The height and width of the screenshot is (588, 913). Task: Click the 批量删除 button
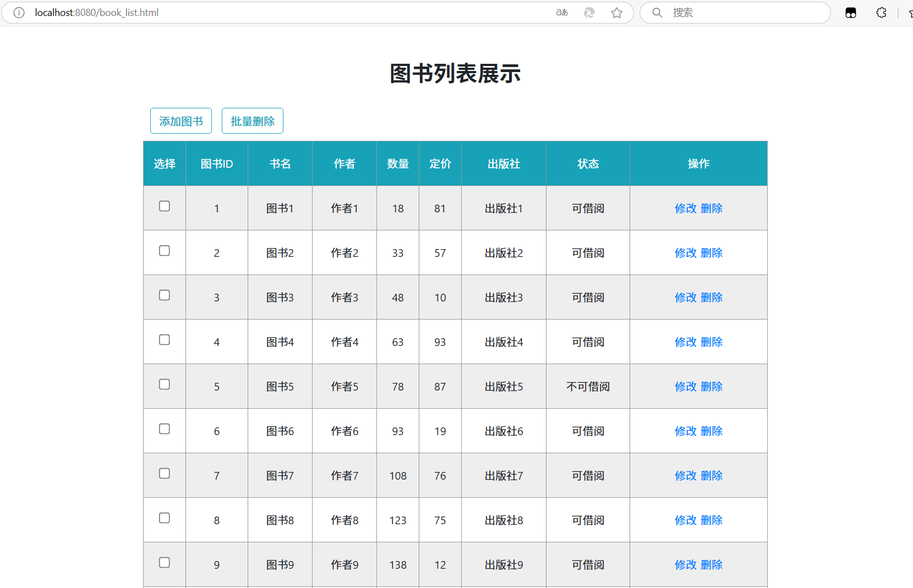coord(253,121)
